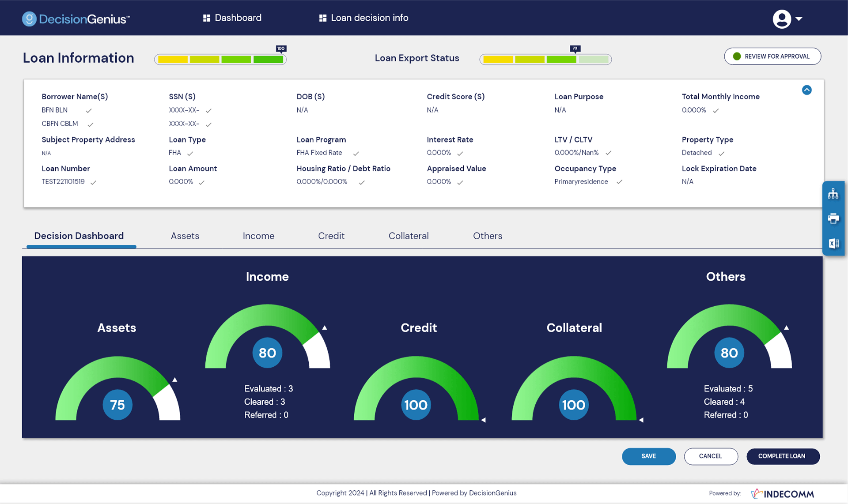Click the Loan Export Status progress bar
The image size is (848, 504).
[545, 58]
